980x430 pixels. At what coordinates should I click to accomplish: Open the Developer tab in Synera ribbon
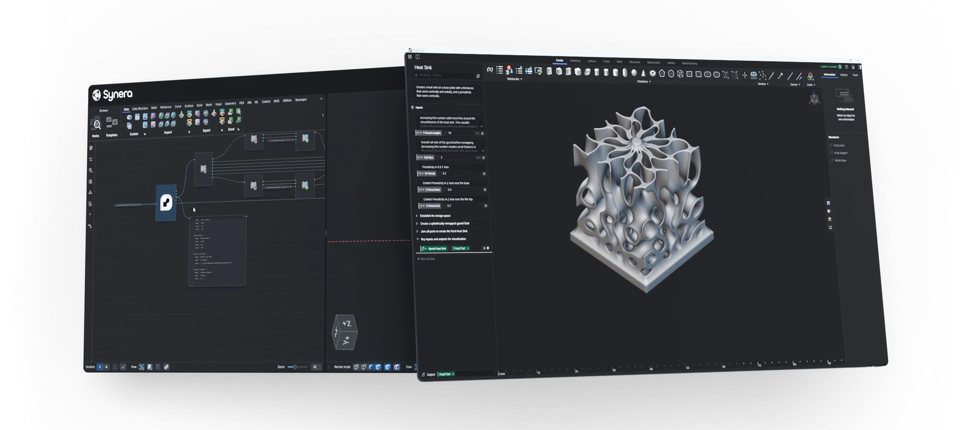pos(301,100)
